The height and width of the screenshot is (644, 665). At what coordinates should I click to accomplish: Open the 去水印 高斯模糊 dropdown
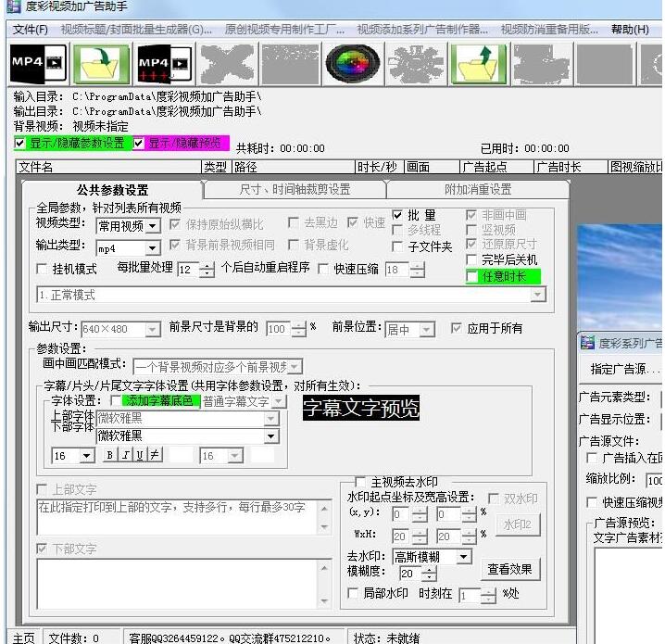click(464, 556)
